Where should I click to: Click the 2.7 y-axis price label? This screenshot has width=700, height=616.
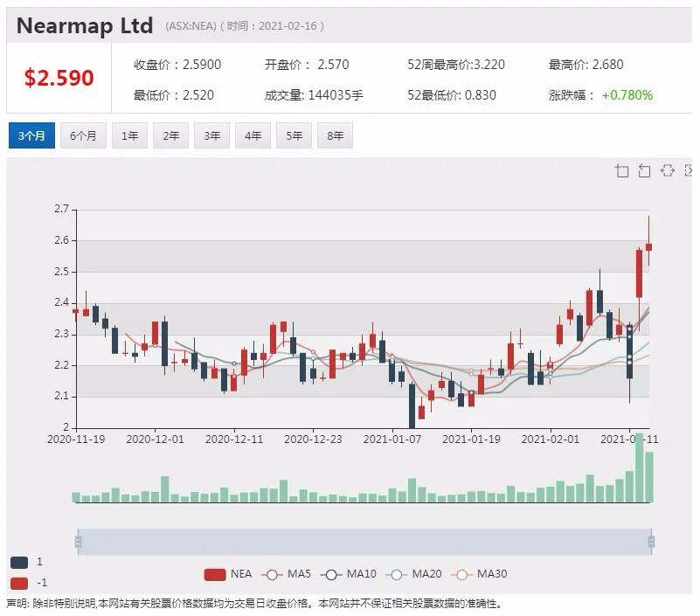[61, 209]
